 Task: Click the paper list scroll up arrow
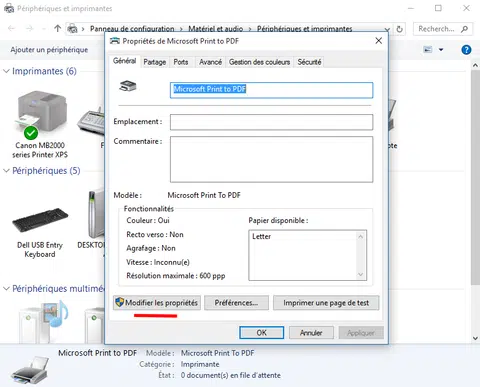click(360, 237)
